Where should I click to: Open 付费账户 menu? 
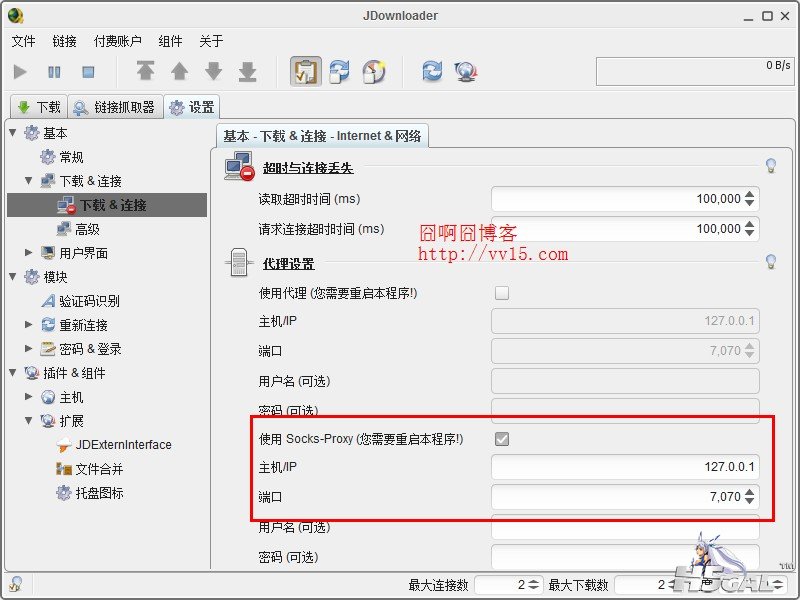coord(118,41)
